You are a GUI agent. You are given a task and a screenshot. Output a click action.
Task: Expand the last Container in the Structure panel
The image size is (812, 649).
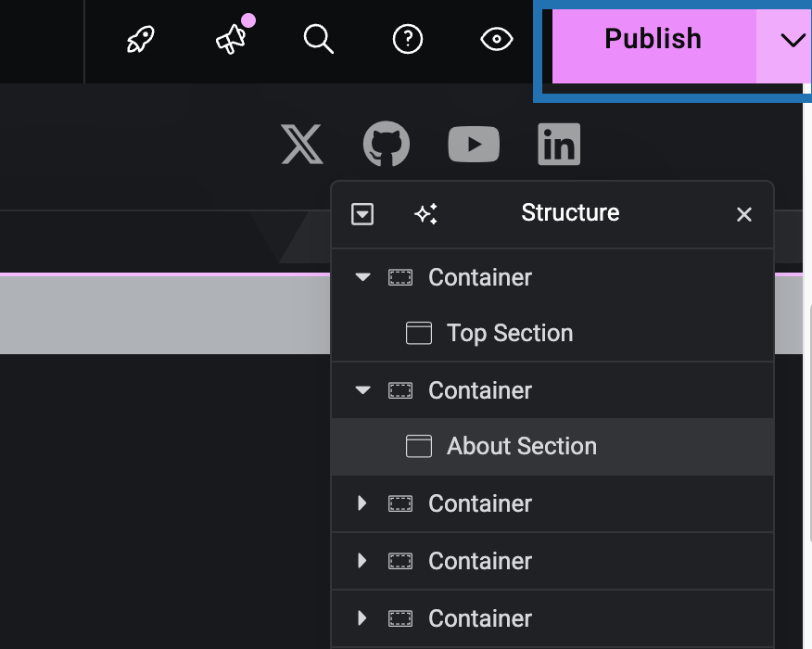(x=362, y=617)
